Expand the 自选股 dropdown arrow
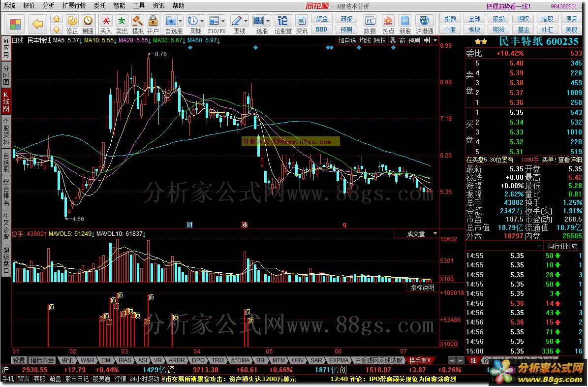This screenshot has height=387, width=588. click(181, 21)
